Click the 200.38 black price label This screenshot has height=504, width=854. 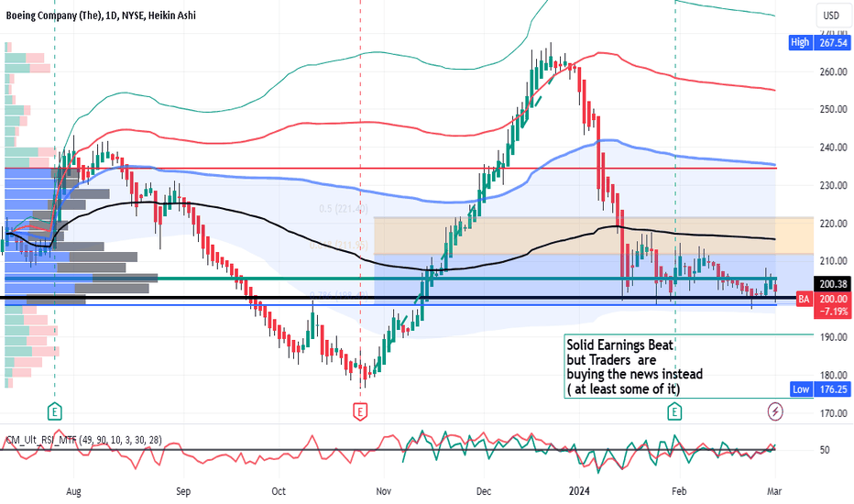click(833, 284)
